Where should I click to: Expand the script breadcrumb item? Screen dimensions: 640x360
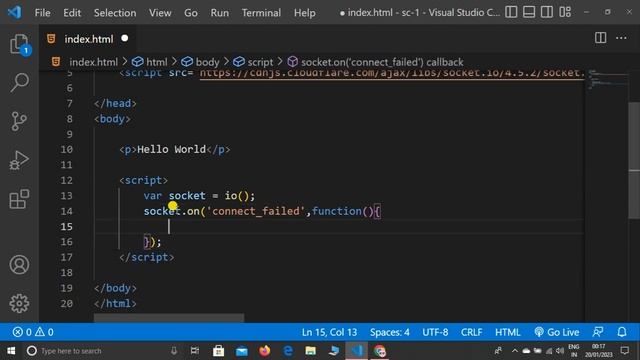point(260,62)
